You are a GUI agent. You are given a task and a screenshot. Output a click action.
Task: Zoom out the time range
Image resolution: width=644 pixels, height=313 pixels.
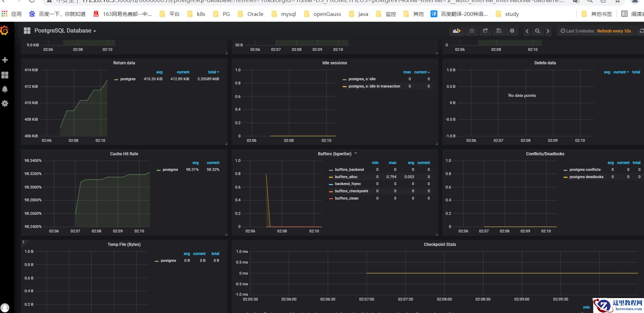point(537,31)
